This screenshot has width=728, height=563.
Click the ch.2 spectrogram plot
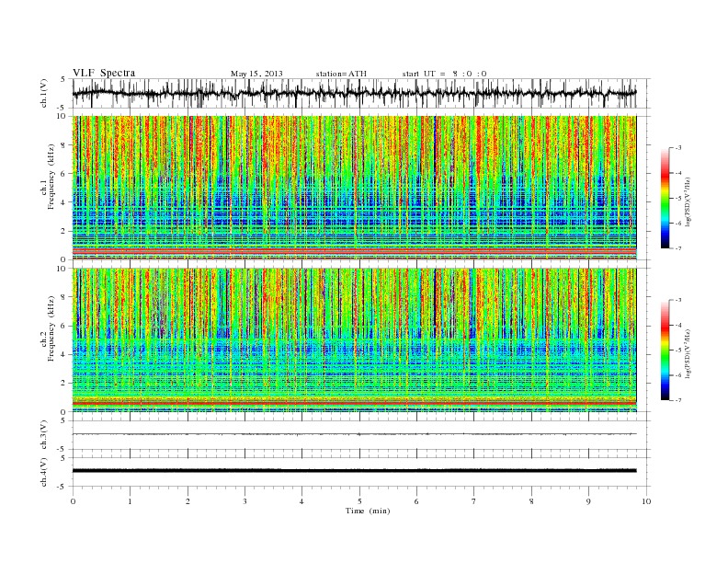[354, 340]
